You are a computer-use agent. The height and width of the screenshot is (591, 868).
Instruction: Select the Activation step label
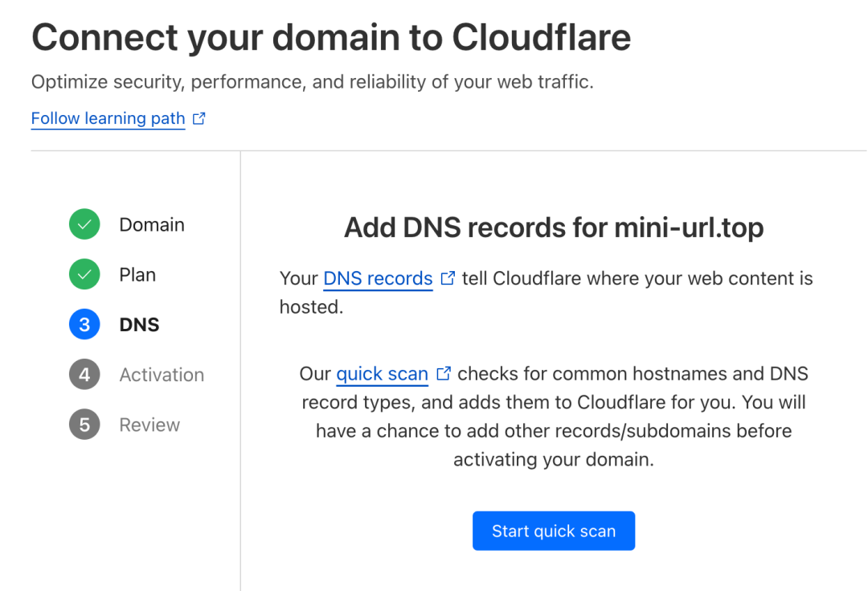click(162, 375)
